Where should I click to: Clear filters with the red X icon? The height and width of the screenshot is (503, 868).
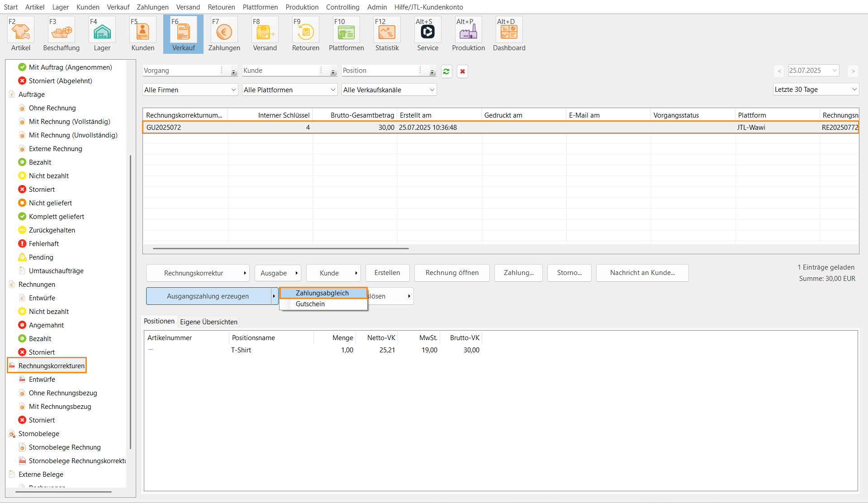(462, 71)
